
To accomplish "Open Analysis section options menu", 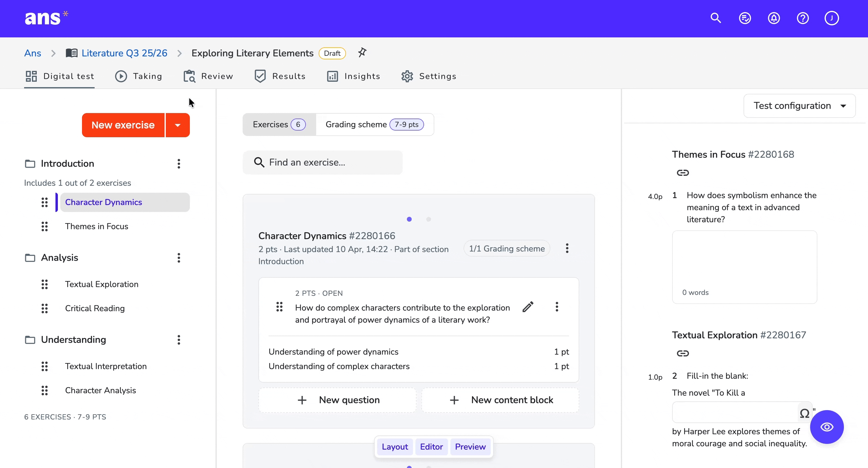I will point(179,258).
